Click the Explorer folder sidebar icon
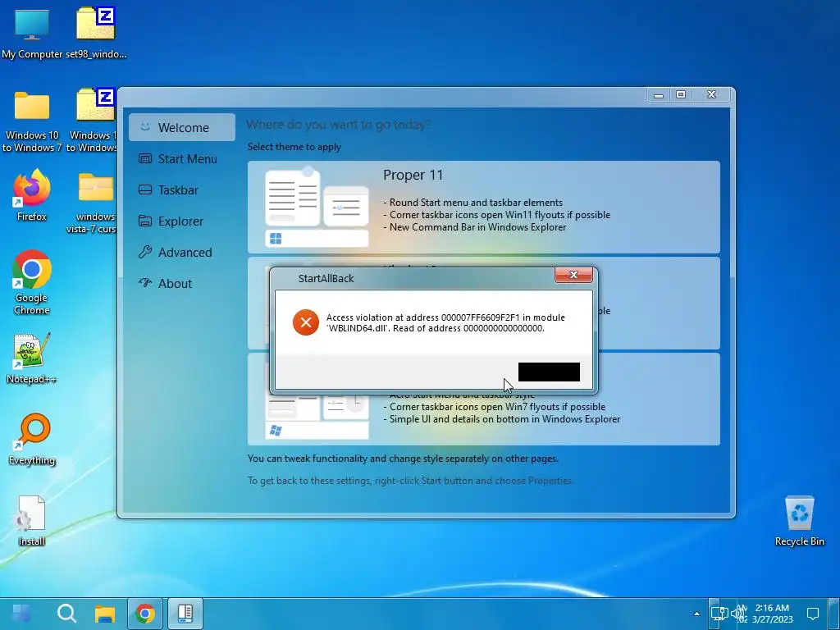The height and width of the screenshot is (630, 840). pyautogui.click(x=144, y=221)
